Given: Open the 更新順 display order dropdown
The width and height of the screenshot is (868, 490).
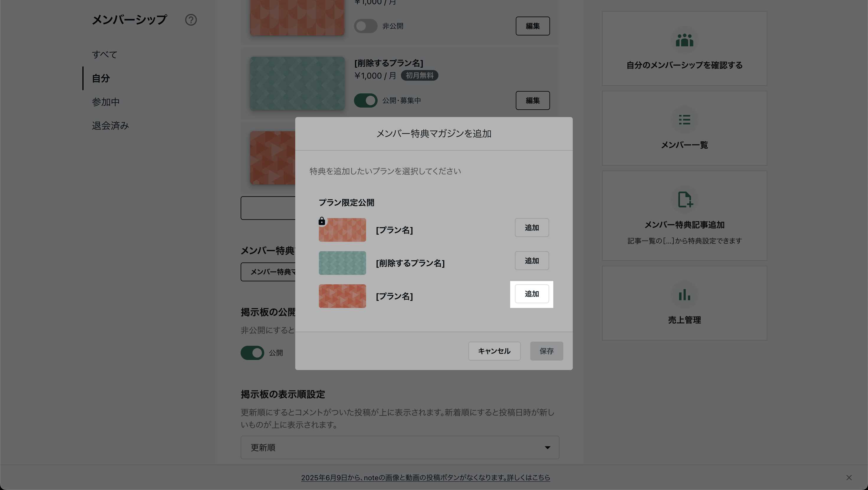Looking at the screenshot, I should point(400,447).
